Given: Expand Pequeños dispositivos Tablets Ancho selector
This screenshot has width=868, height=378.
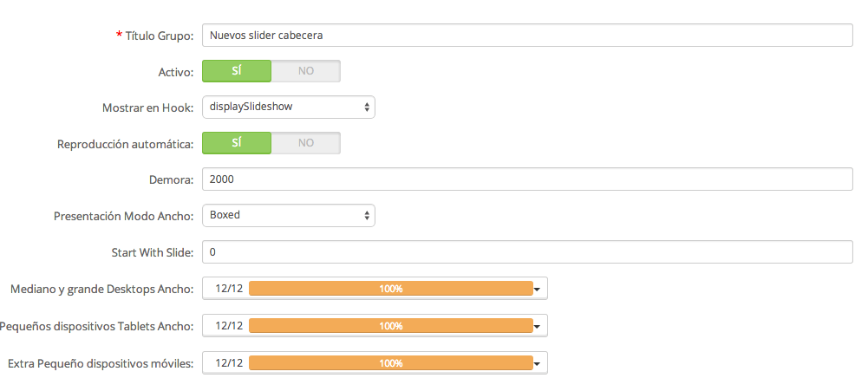Looking at the screenshot, I should [x=375, y=326].
